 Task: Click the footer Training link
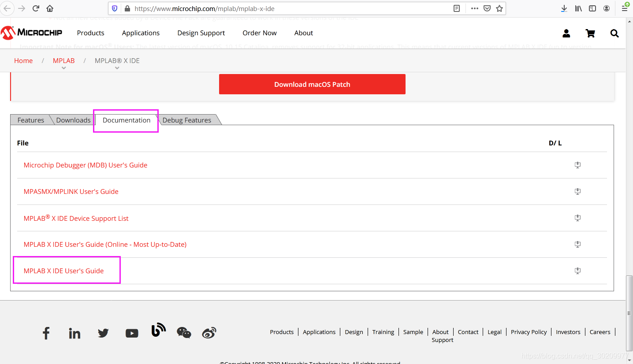point(383,332)
